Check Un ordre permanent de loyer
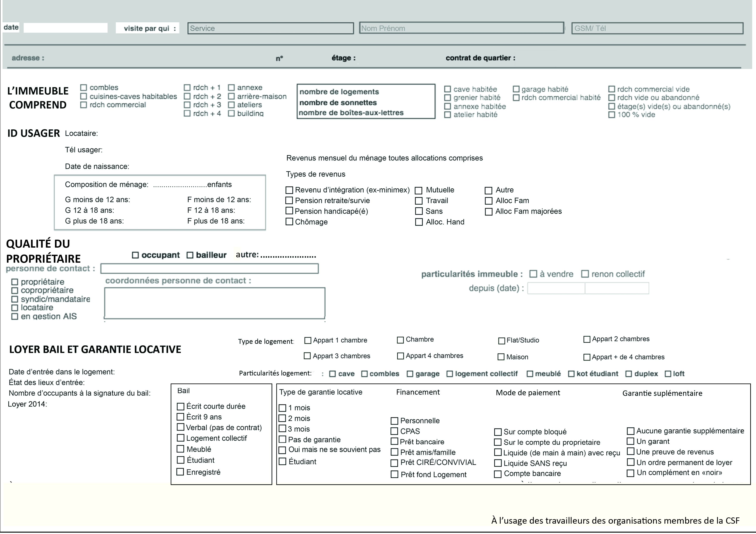The width and height of the screenshot is (756, 534). (630, 462)
